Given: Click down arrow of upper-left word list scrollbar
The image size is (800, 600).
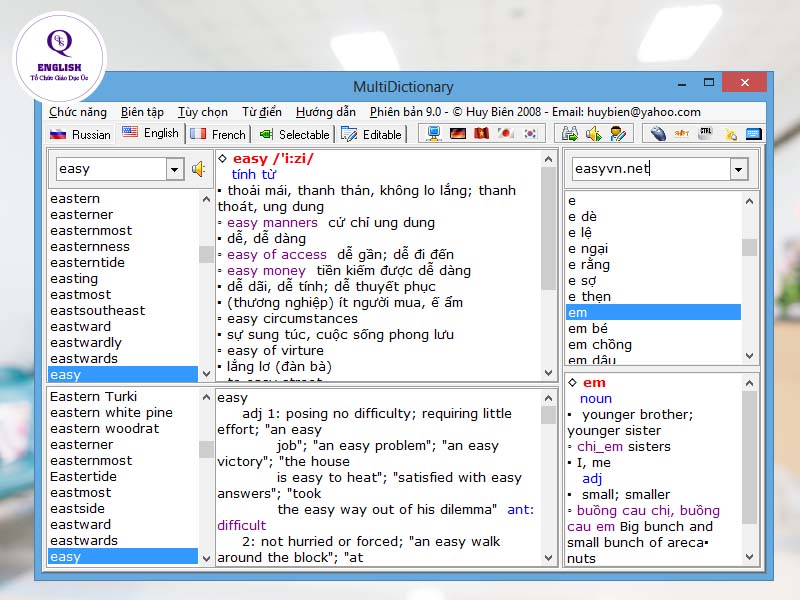Looking at the screenshot, I should [206, 373].
